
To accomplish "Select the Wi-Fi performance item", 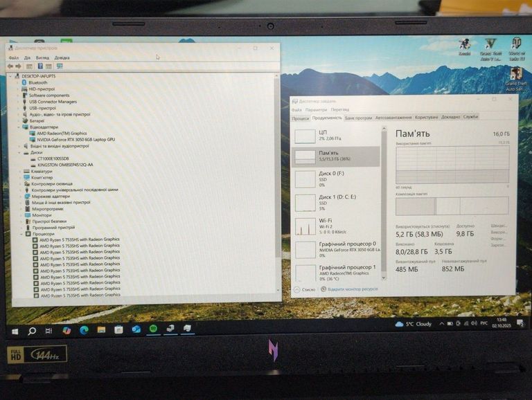I will (336, 226).
